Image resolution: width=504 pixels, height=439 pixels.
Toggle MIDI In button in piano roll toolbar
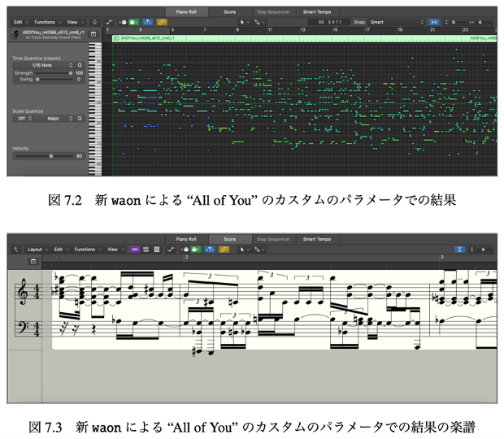pyautogui.click(x=123, y=22)
